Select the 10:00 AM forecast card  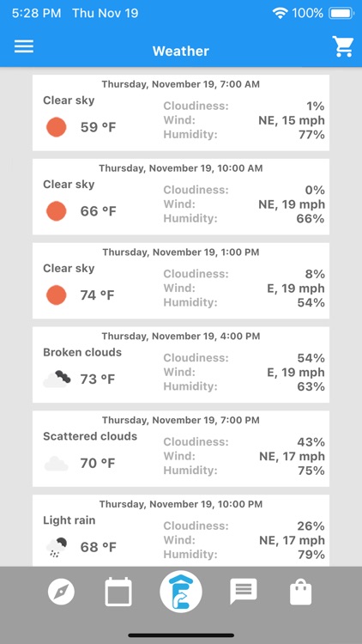pyautogui.click(x=181, y=197)
